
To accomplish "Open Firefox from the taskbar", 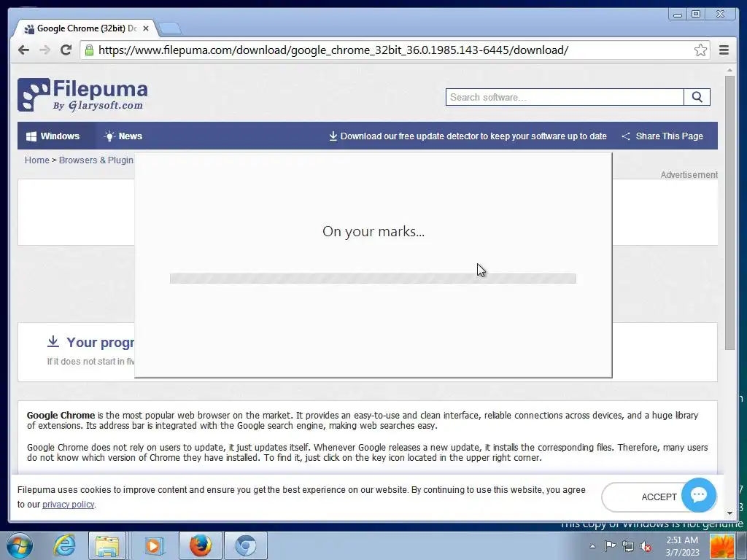I will click(x=200, y=545).
